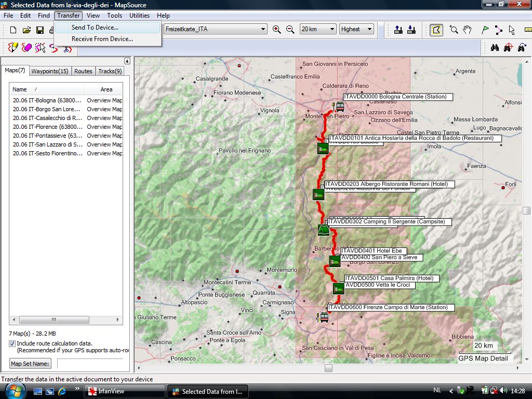Viewport: 532px width, 399px height.
Task: Select the Map tool
Action: coord(436,30)
